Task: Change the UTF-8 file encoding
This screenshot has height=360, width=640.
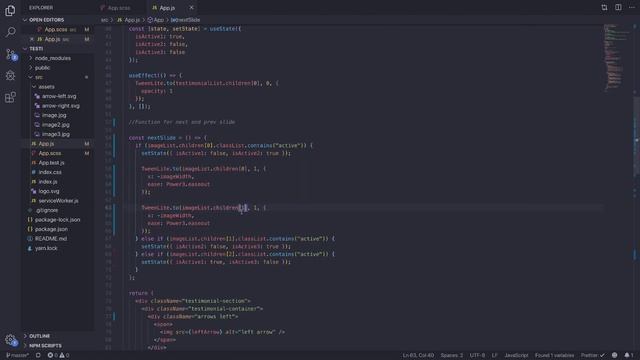Action: pyautogui.click(x=477, y=355)
